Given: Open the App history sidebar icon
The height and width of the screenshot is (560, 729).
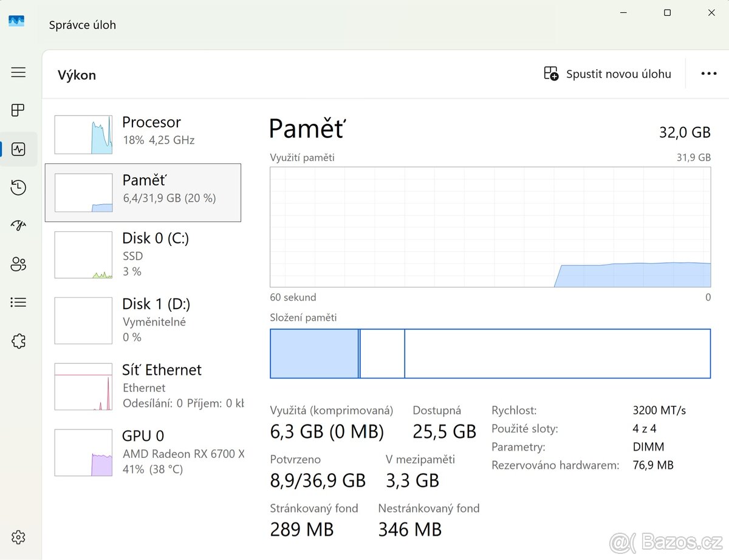Looking at the screenshot, I should point(18,188).
